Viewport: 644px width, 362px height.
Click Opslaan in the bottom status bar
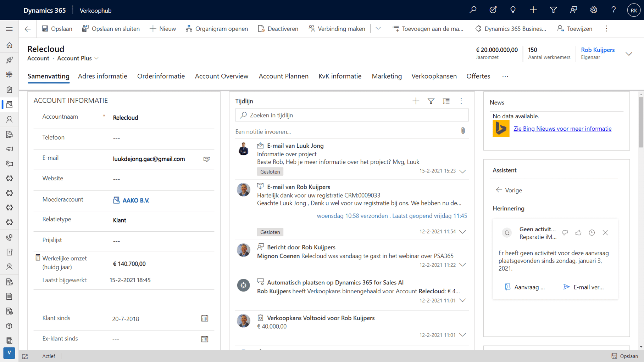click(625, 356)
